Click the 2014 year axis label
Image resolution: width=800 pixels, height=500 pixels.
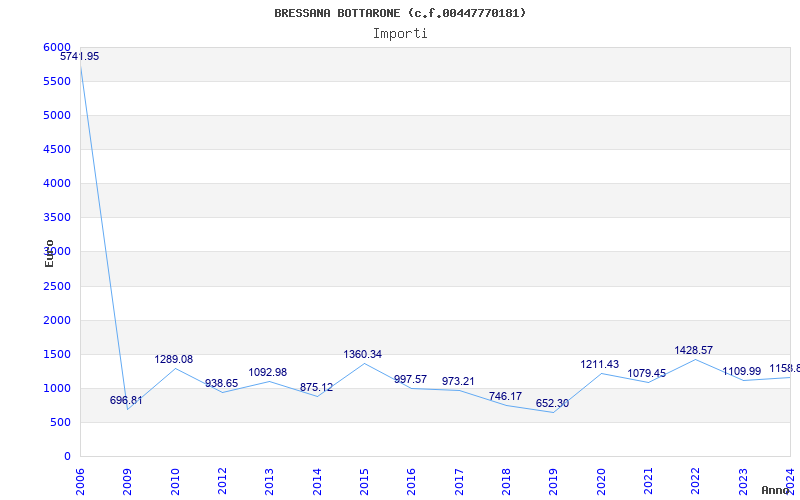pos(317,481)
